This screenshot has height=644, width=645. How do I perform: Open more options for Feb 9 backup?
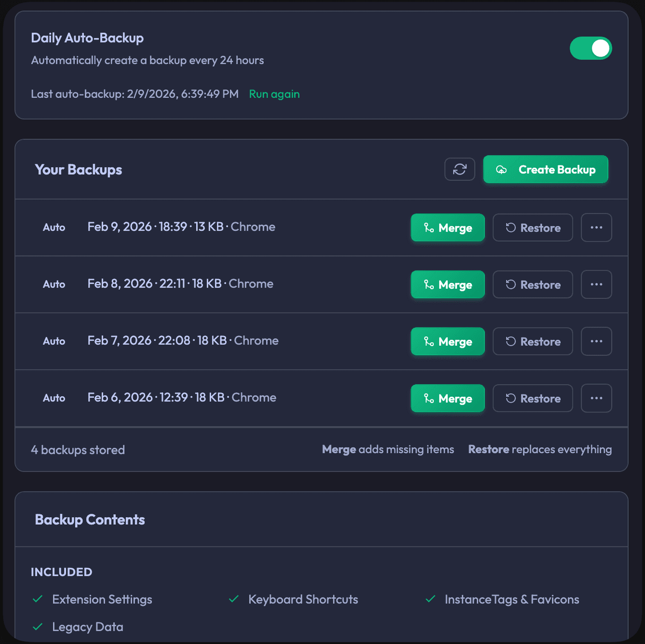pos(596,228)
